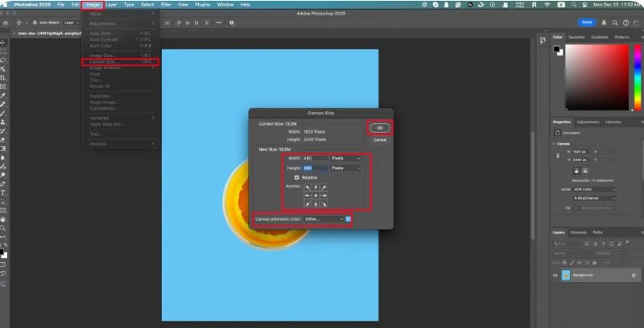Select the horizontal Type tool
This screenshot has height=328, width=644.
pyautogui.click(x=2, y=193)
